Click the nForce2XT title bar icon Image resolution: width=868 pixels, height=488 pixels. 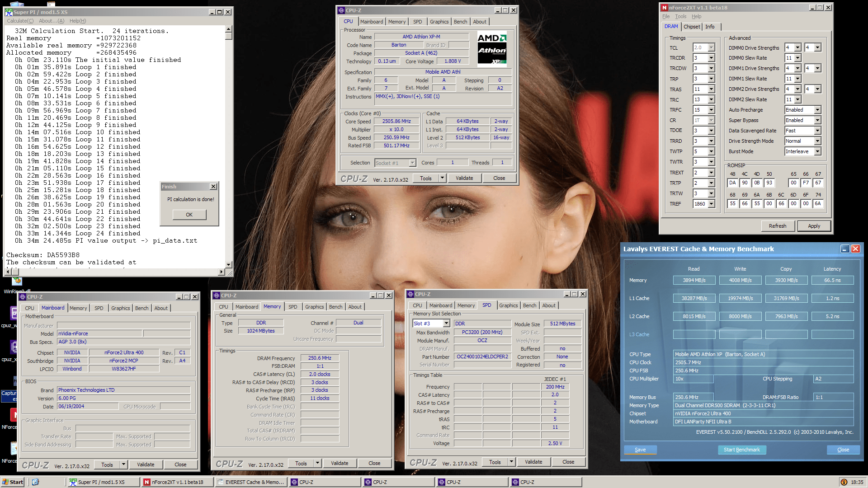[x=664, y=8]
